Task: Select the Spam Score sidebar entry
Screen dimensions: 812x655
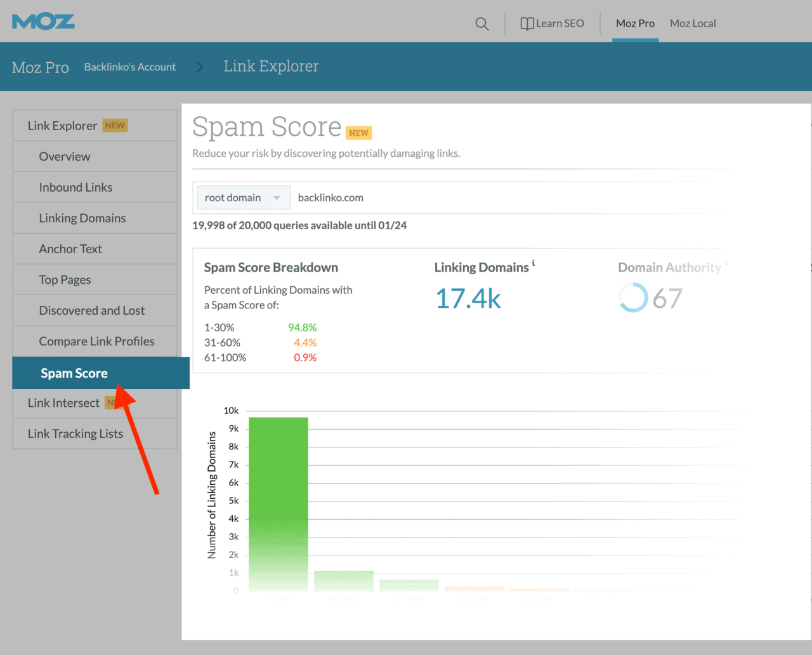Action: coord(74,373)
